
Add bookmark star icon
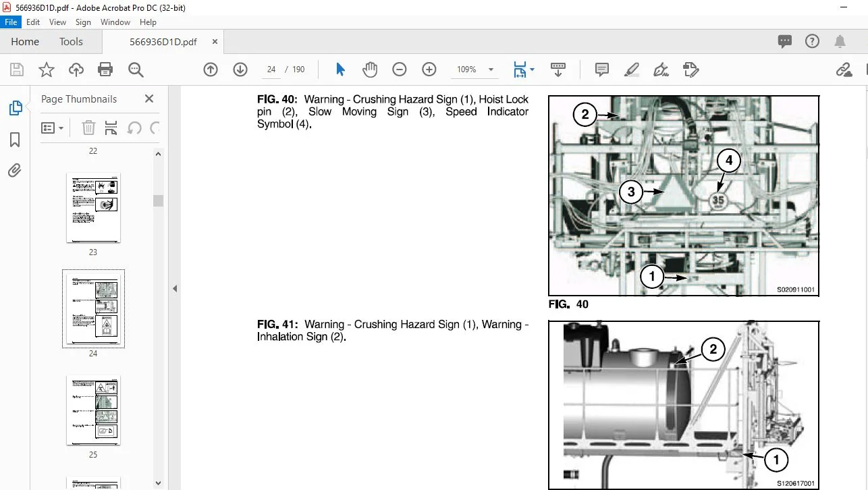[x=47, y=70]
